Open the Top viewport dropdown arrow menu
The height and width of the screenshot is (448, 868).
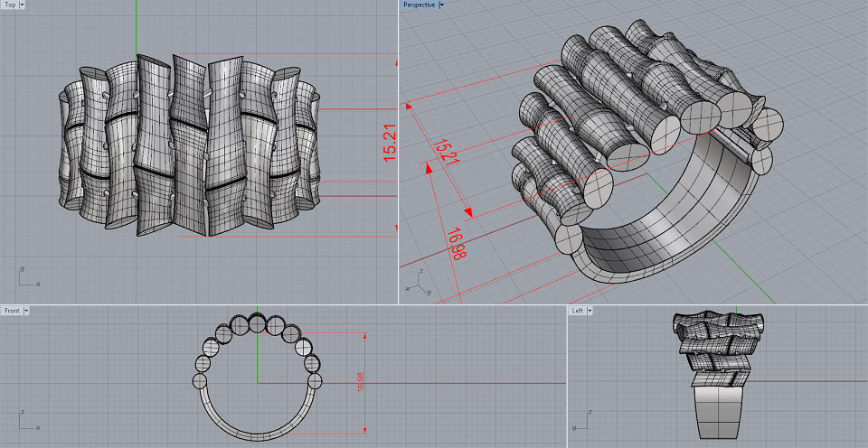pyautogui.click(x=22, y=5)
